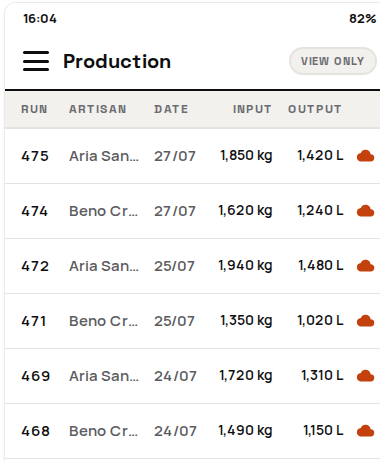
Task: Click the VIEW ONLY badge
Action: pyautogui.click(x=332, y=61)
